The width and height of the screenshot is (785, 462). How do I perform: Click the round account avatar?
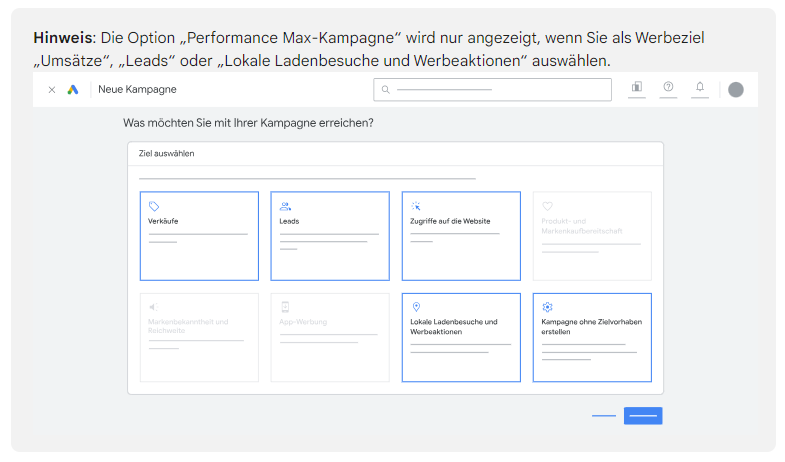click(x=735, y=90)
